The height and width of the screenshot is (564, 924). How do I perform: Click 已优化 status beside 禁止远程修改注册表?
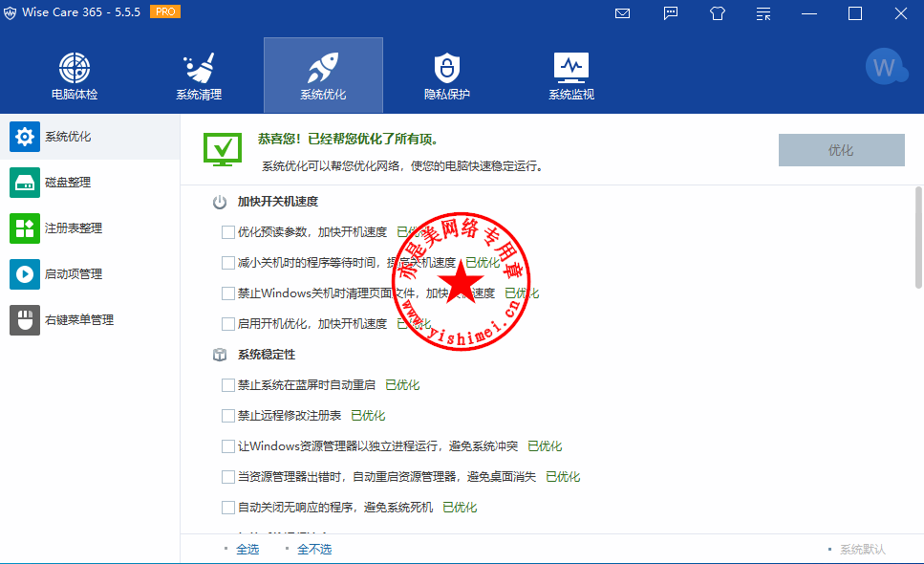tap(368, 416)
